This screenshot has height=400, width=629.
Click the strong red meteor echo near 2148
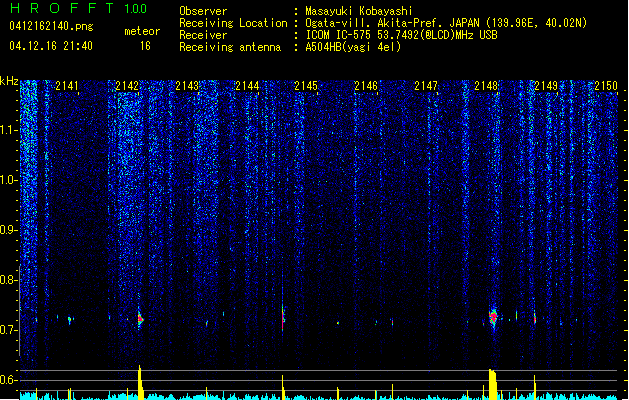(x=493, y=317)
